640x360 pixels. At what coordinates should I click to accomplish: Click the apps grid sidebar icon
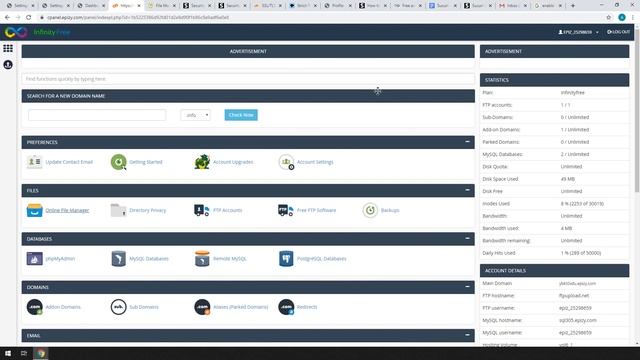point(8,48)
